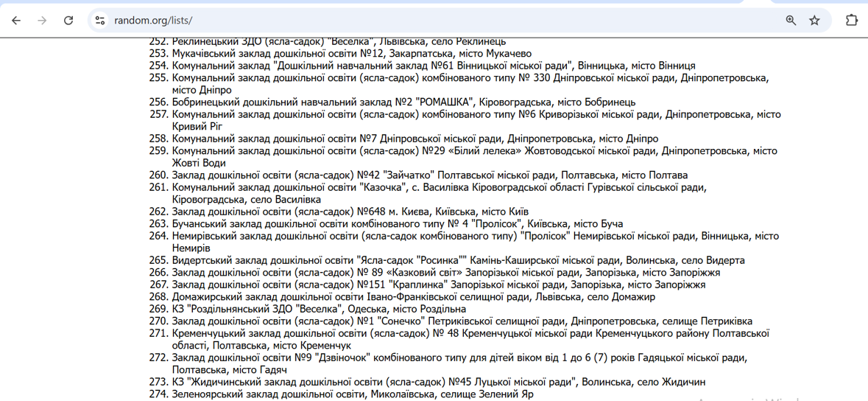Select item 263 Бучанський заклад "Пролісок"

coord(398,224)
